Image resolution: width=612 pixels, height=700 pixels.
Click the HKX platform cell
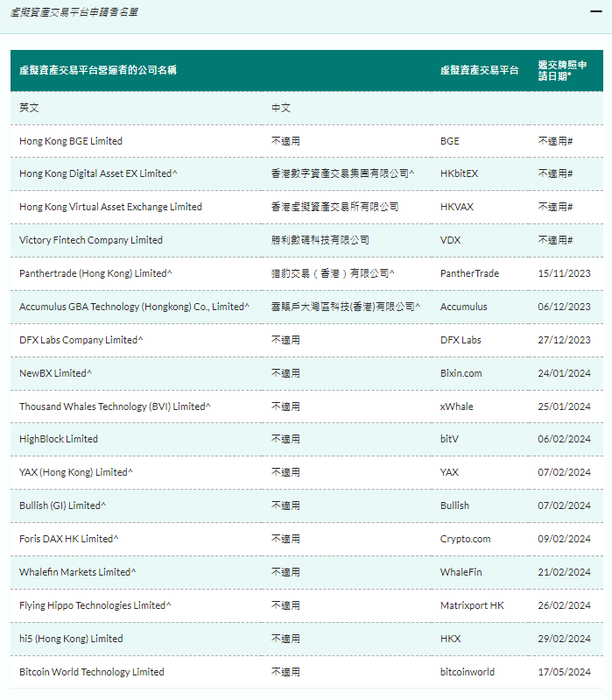[451, 639]
